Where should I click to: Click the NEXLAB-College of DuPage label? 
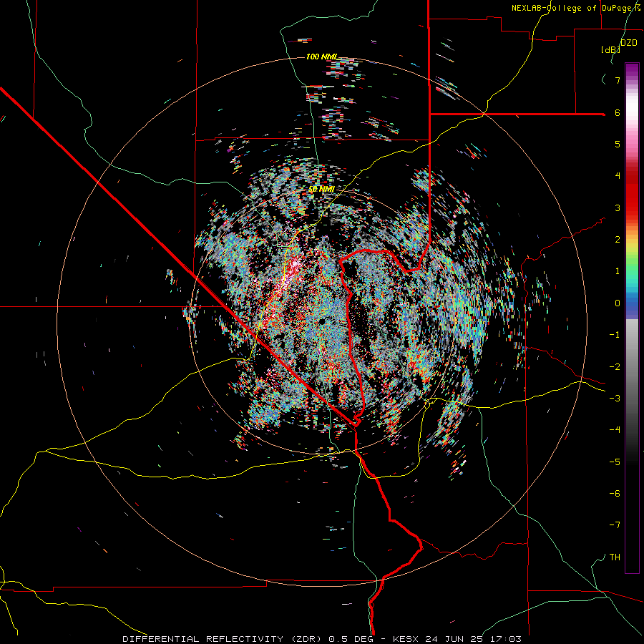(x=575, y=8)
